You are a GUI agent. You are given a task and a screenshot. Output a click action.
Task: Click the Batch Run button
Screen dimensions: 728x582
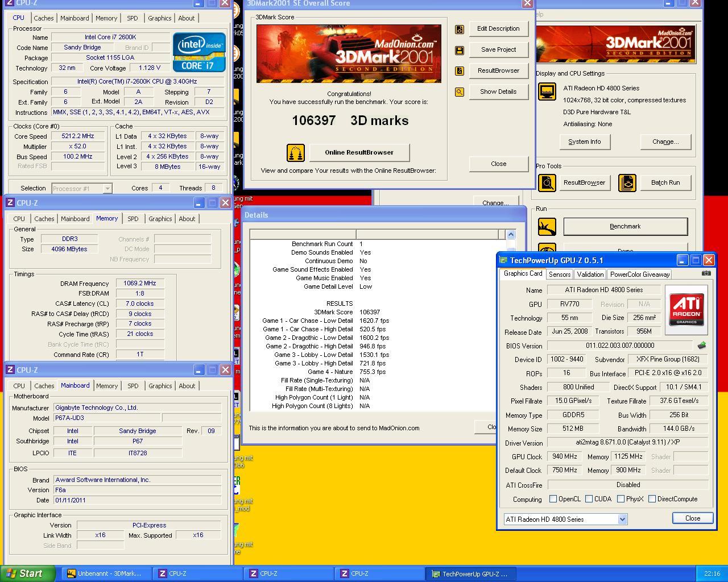[x=665, y=183]
